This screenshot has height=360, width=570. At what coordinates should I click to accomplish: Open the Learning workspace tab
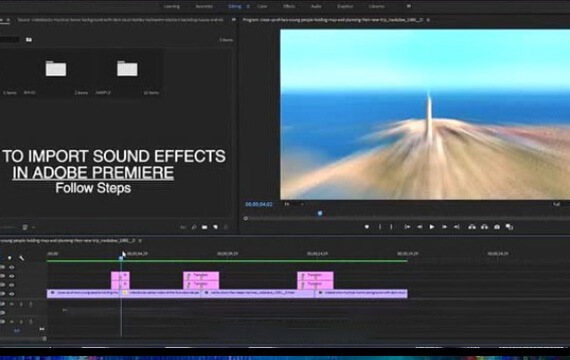171,6
